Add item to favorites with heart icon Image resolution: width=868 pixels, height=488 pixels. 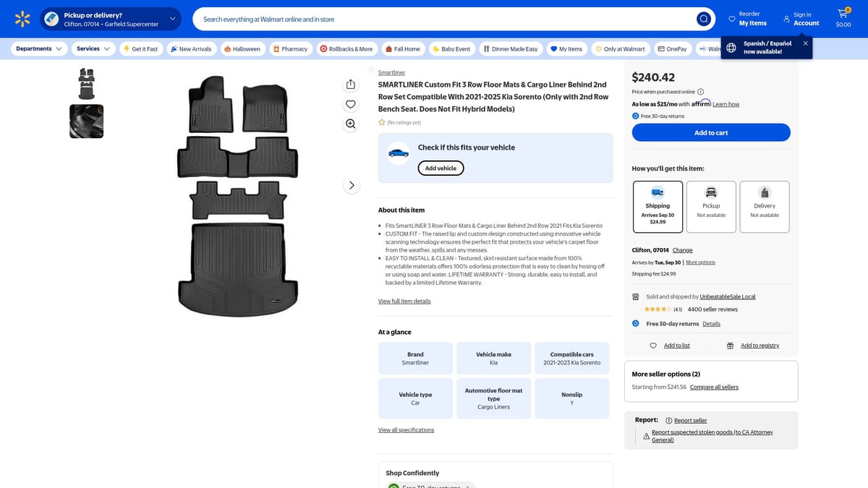coord(351,104)
